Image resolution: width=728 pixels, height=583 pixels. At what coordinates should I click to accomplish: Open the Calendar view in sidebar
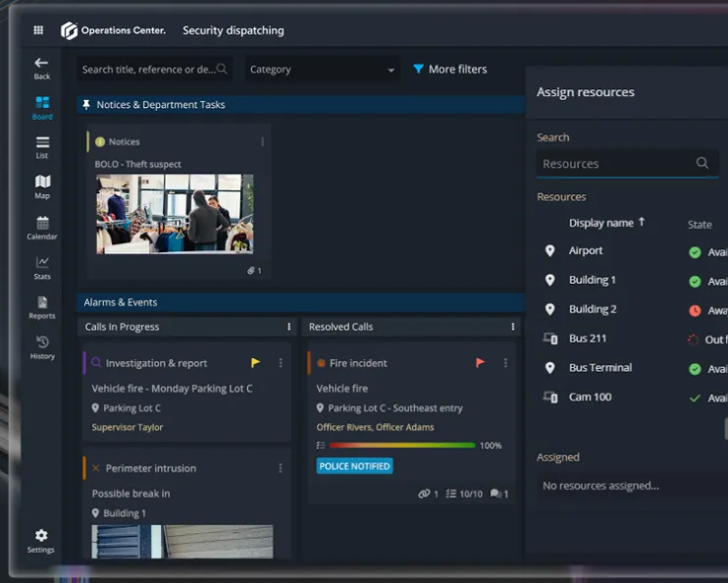pyautogui.click(x=42, y=227)
